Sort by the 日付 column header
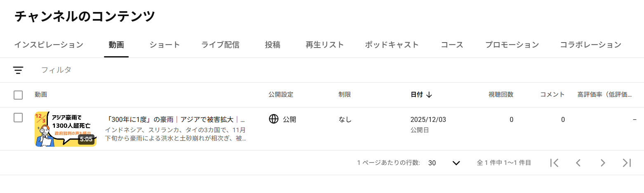 (417, 95)
